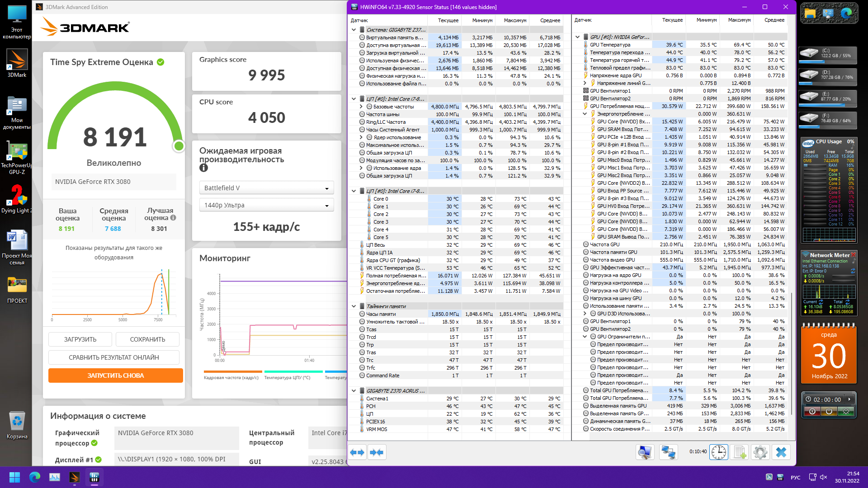This screenshot has width=868, height=488.
Task: Click the collapse columns arrows button in HWiNFO
Action: [377, 452]
